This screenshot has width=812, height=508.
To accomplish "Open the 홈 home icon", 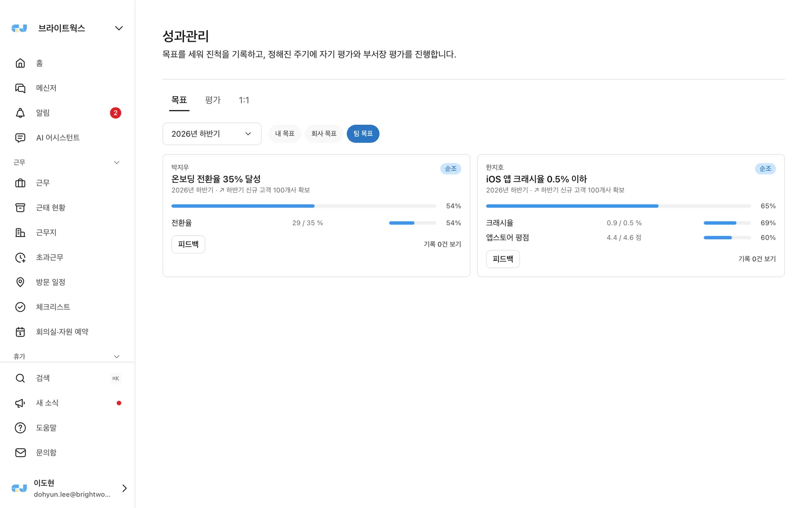I will (x=20, y=63).
